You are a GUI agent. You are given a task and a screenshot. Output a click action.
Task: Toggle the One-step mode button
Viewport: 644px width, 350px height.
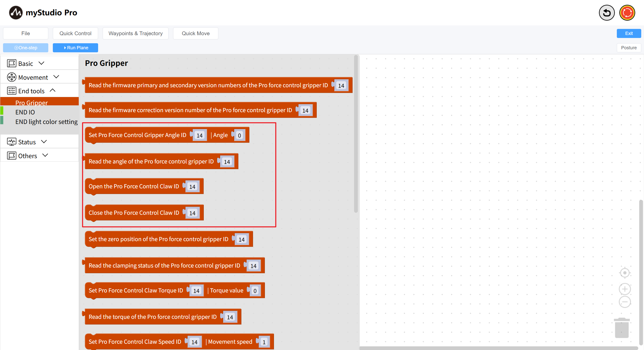(x=26, y=48)
